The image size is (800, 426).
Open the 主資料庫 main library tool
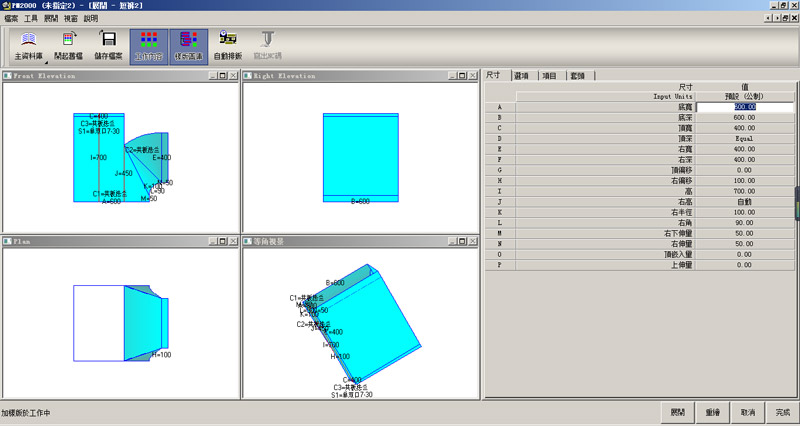click(x=29, y=46)
